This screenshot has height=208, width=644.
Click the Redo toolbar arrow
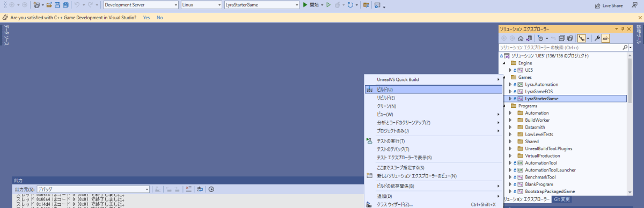(x=91, y=5)
